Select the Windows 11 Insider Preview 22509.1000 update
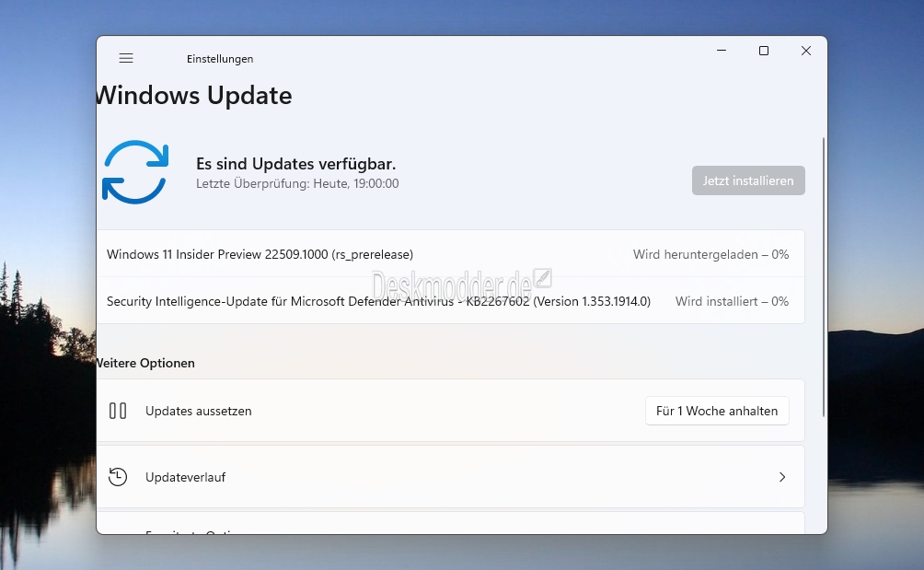Screen dimensions: 924x570 [x=450, y=254]
